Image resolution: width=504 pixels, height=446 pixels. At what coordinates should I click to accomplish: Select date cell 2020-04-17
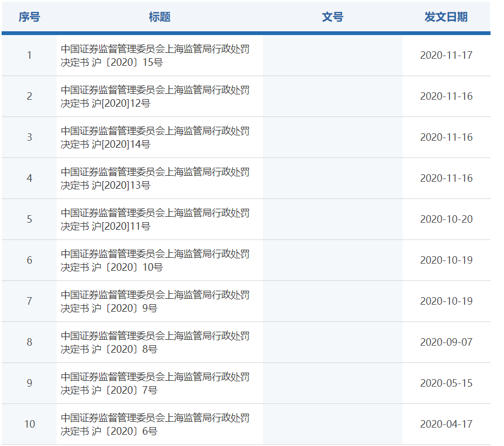pyautogui.click(x=446, y=424)
